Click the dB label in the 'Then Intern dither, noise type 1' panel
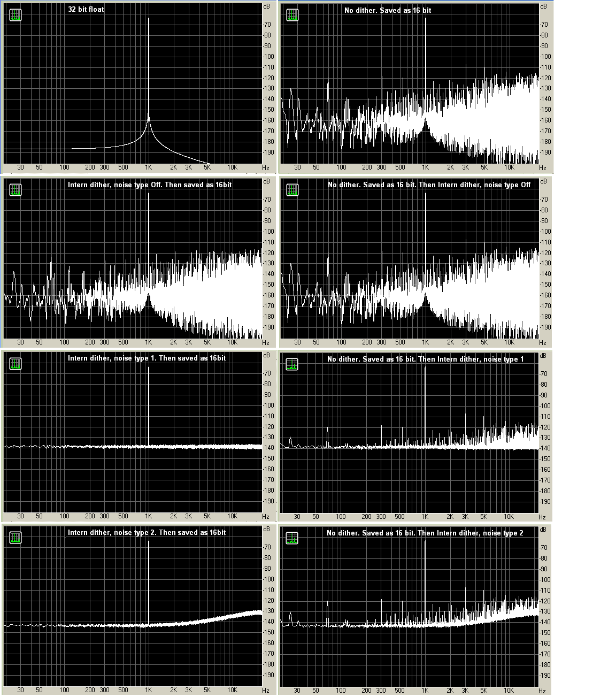616x697 pixels. [543, 356]
